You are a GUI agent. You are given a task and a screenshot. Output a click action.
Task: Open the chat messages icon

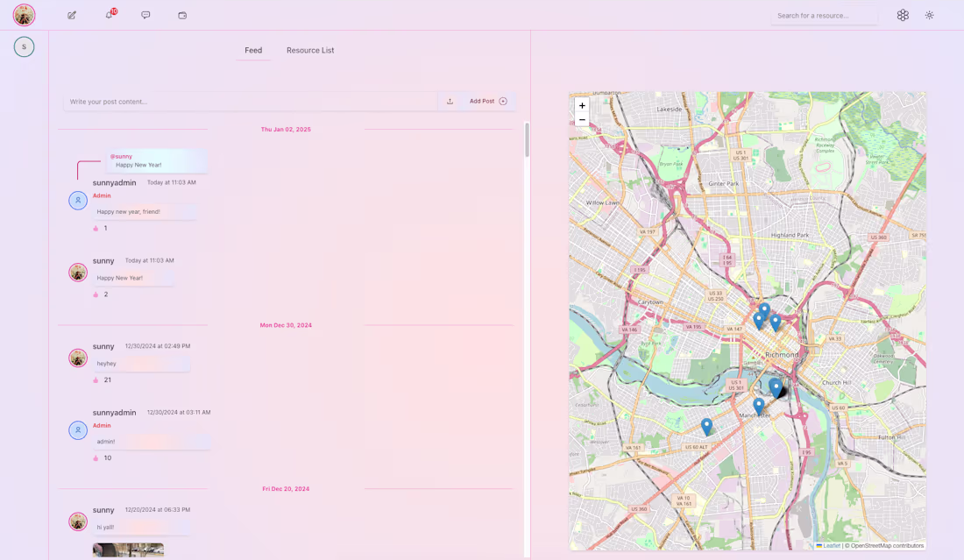point(145,15)
